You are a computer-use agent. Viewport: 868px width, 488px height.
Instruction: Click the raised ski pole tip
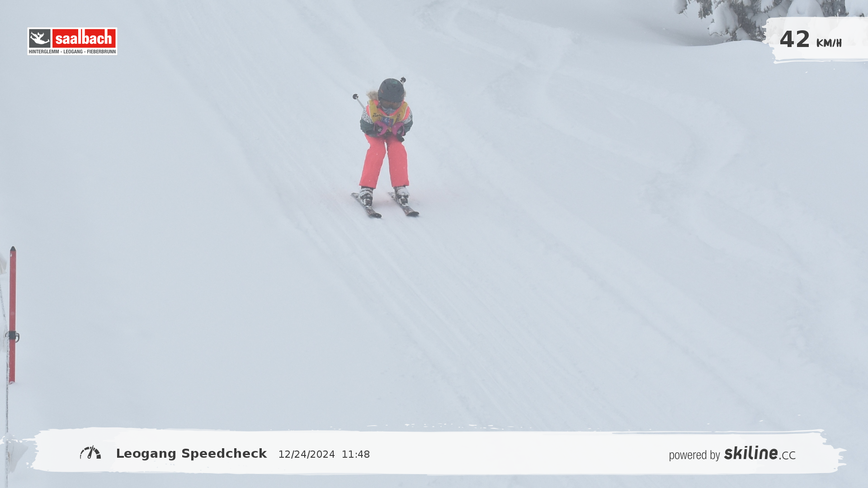[x=355, y=96]
